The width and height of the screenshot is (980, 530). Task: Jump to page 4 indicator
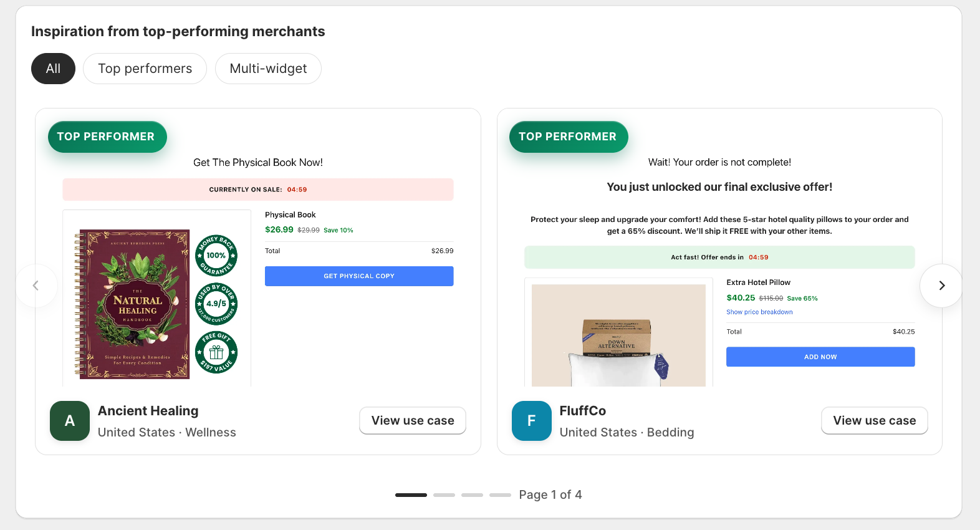500,495
